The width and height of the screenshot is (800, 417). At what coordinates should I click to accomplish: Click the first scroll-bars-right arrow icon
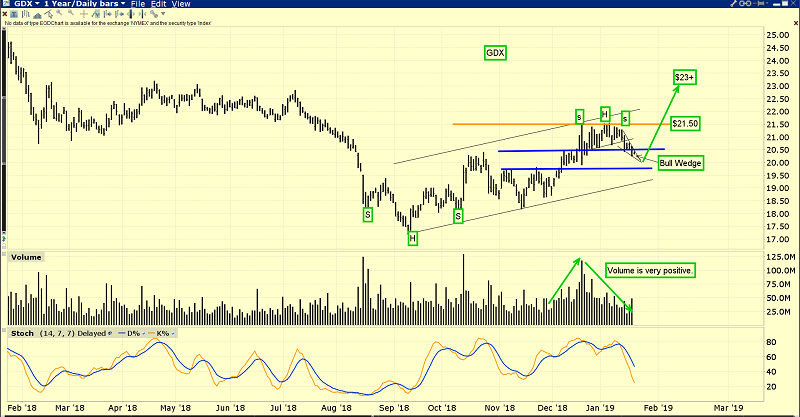(107, 14)
